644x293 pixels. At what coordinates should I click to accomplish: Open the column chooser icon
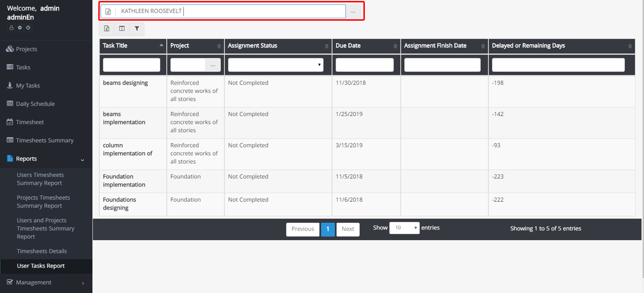click(122, 29)
